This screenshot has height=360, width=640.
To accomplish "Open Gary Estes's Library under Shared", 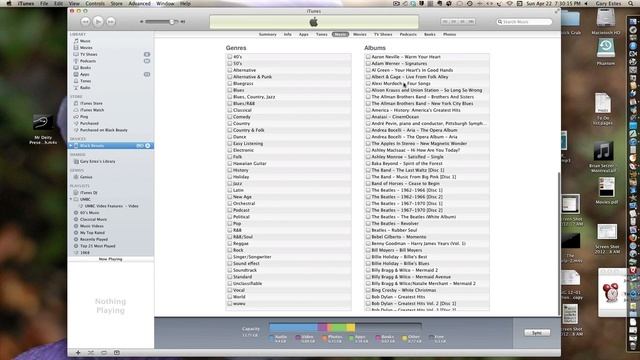I will pyautogui.click(x=97, y=162).
